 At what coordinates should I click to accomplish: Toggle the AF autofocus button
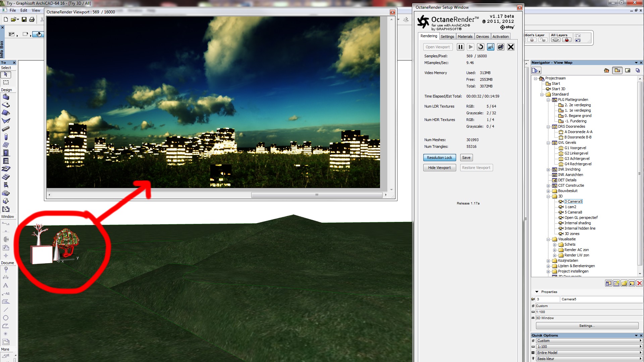click(x=490, y=47)
